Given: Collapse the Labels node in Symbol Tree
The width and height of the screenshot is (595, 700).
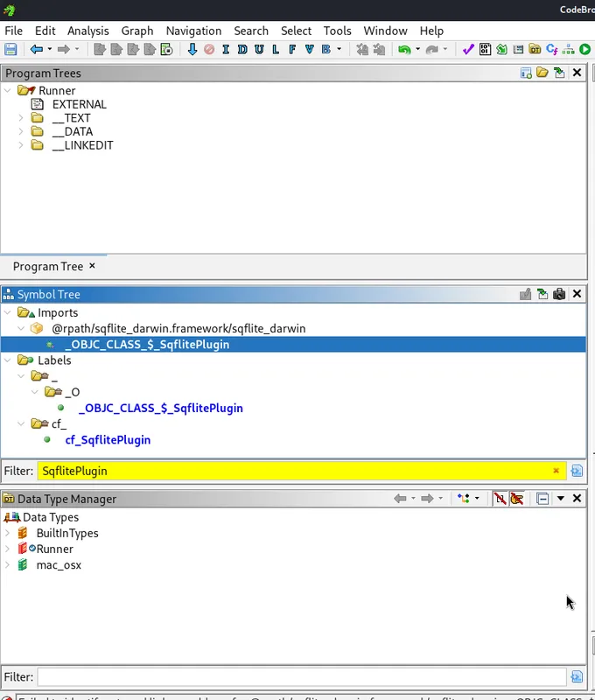Looking at the screenshot, I should [x=8, y=360].
